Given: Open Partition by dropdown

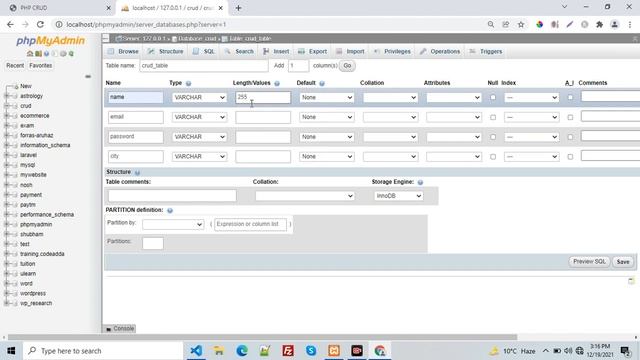Looking at the screenshot, I should [173, 224].
